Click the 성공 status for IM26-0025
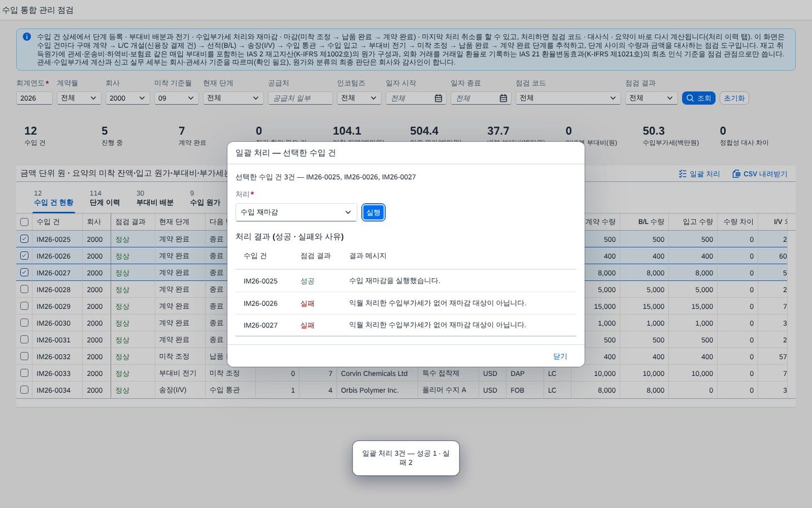812x508 pixels. click(307, 281)
